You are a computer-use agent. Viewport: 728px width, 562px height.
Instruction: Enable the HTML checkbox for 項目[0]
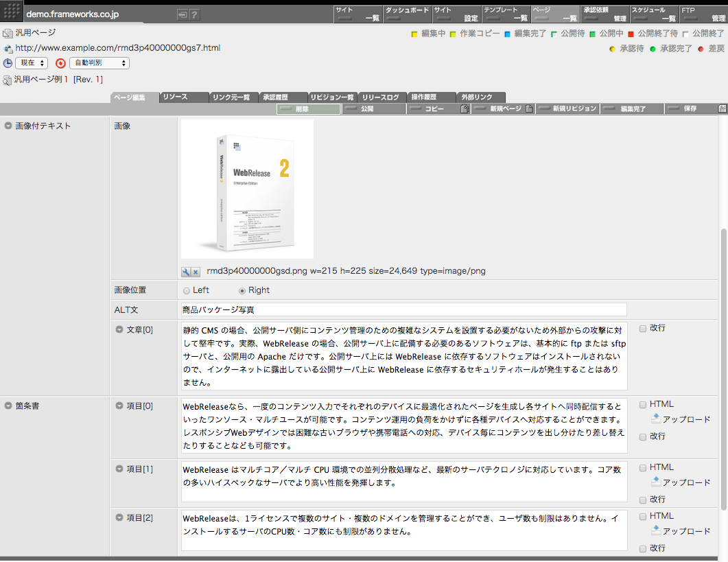pyautogui.click(x=643, y=405)
